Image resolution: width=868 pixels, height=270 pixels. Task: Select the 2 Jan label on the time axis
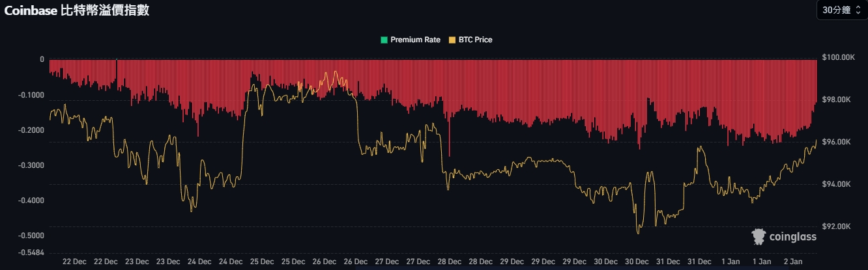coord(793,262)
